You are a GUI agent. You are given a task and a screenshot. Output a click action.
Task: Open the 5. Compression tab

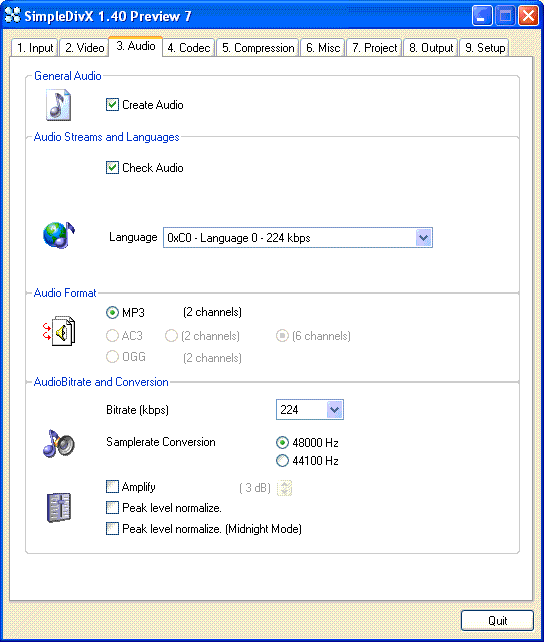click(258, 48)
